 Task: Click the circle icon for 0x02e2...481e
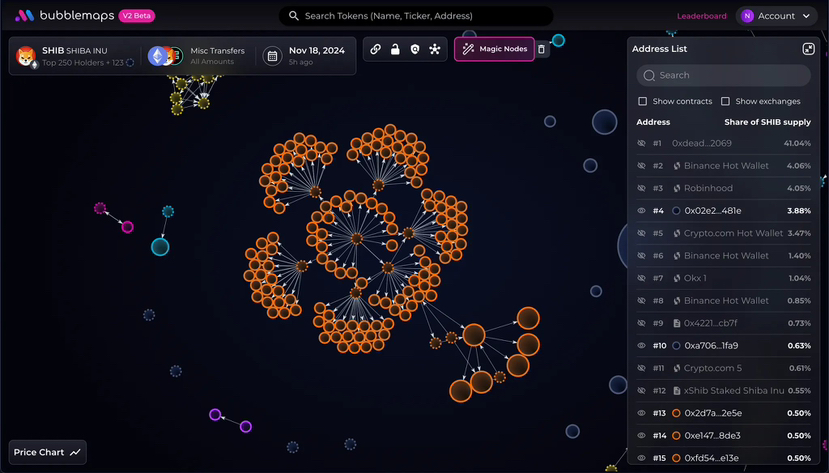[676, 211]
